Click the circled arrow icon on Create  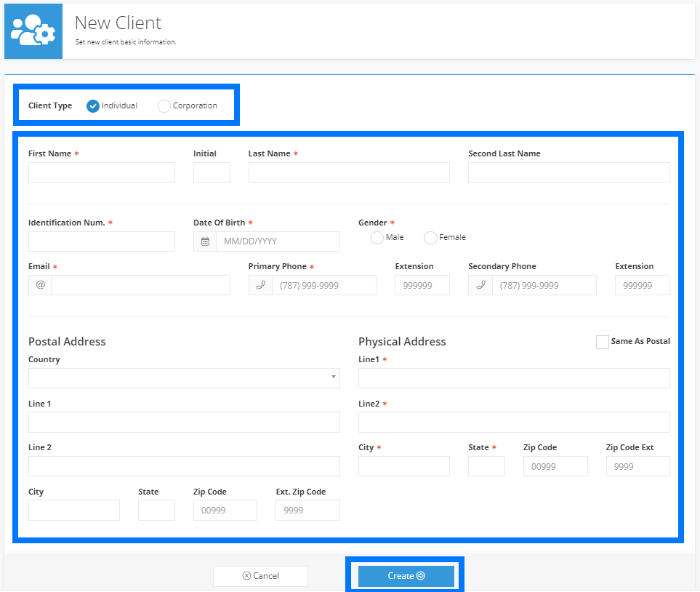tap(420, 575)
